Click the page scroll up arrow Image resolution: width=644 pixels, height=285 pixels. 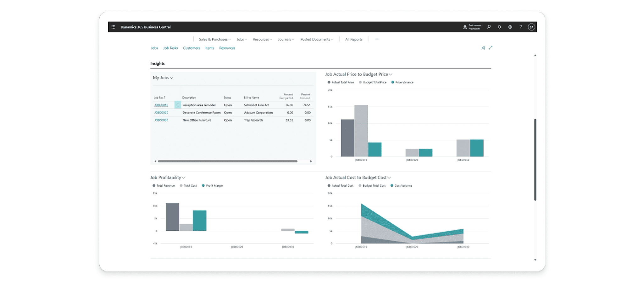pos(535,55)
